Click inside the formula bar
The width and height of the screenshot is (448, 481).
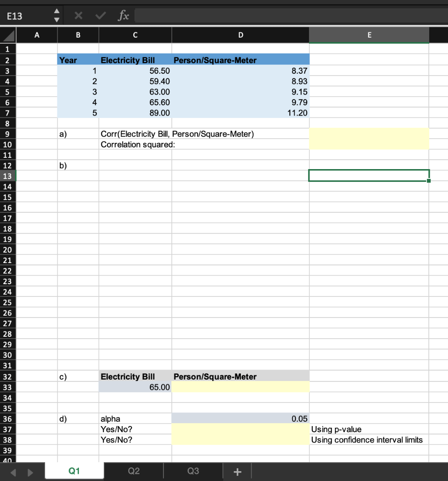coord(282,16)
